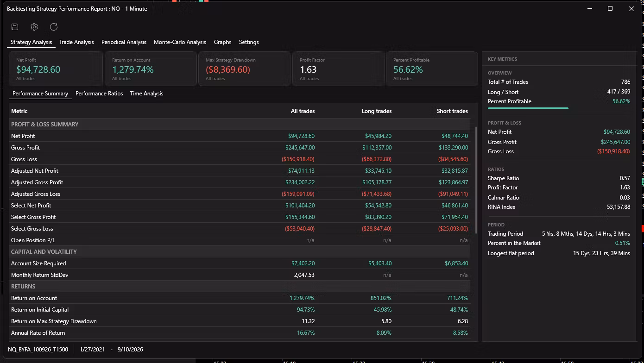
Task: Click 'Annual Rate of Return' row label
Action: (38, 333)
